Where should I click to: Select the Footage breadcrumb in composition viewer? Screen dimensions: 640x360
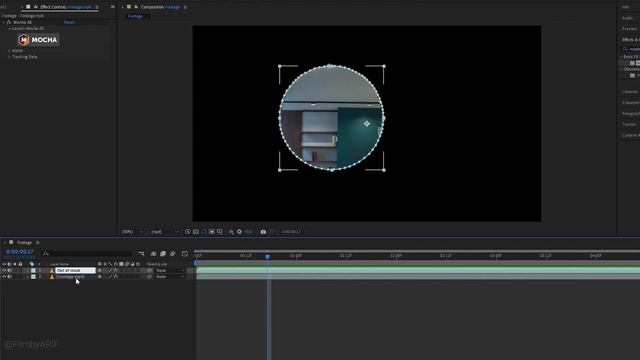click(x=135, y=16)
